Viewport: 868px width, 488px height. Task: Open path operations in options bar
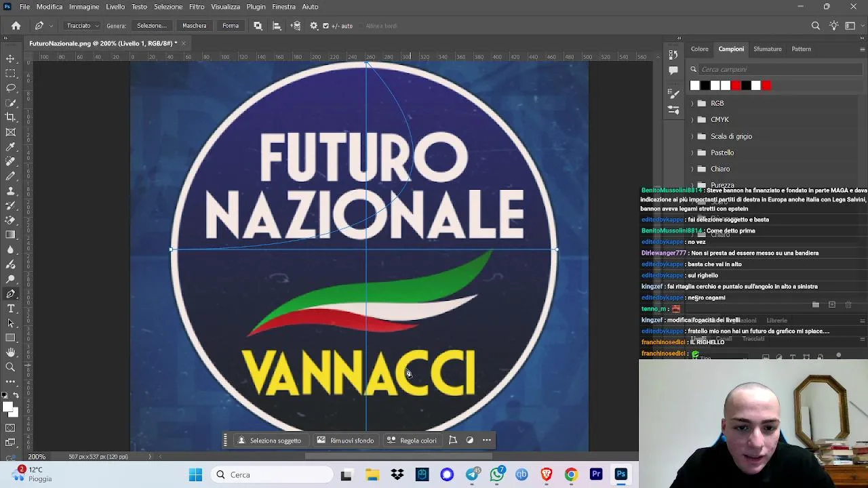(x=258, y=26)
